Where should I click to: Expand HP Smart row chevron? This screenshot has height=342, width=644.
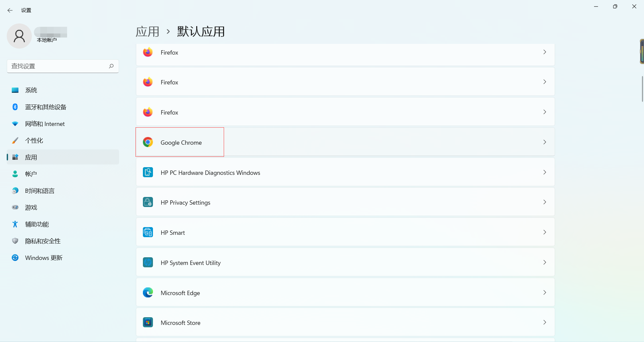click(545, 232)
